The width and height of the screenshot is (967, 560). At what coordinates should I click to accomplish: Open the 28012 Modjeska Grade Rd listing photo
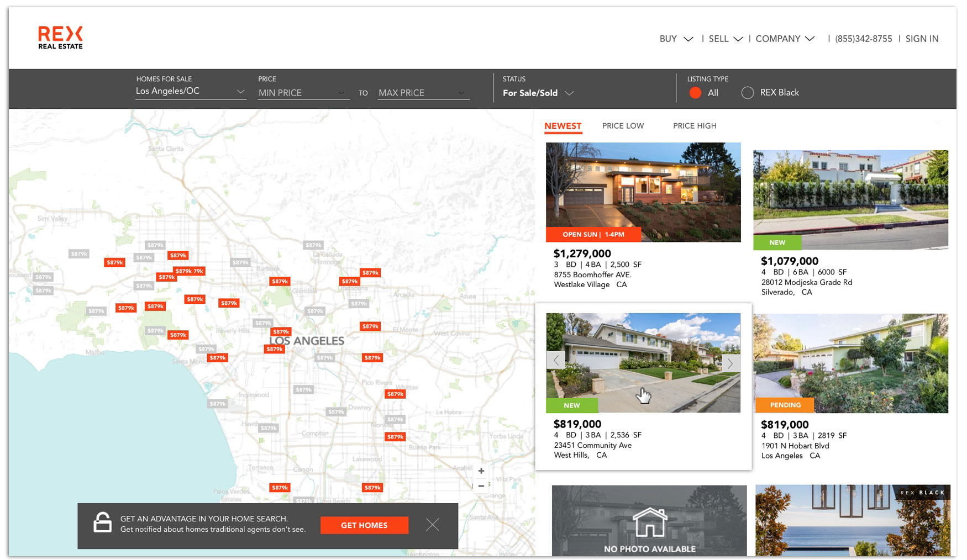click(850, 200)
